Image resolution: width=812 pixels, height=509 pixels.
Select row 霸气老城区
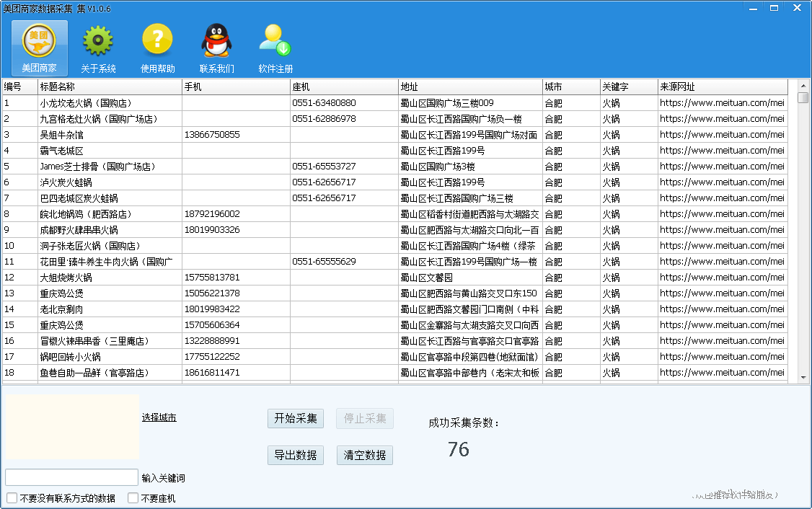[x=395, y=151]
